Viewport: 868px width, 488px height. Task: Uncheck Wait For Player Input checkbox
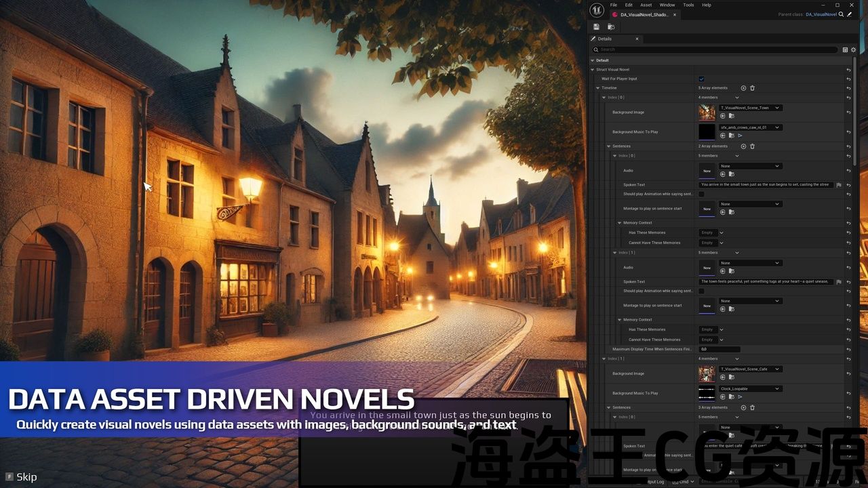tap(701, 79)
